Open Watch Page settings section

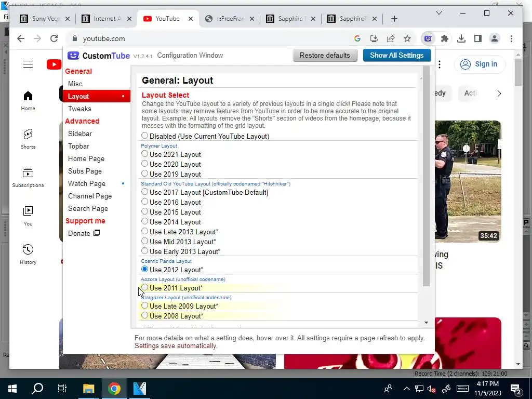87,183
